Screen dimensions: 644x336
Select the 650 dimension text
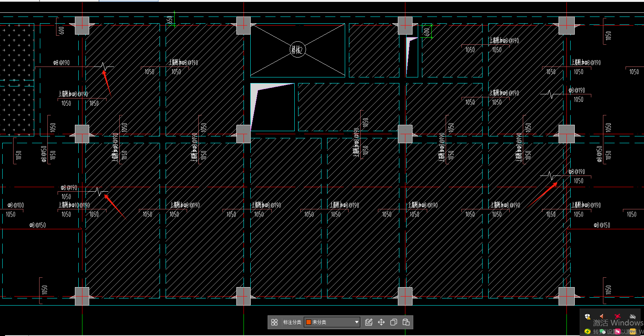coord(170,20)
